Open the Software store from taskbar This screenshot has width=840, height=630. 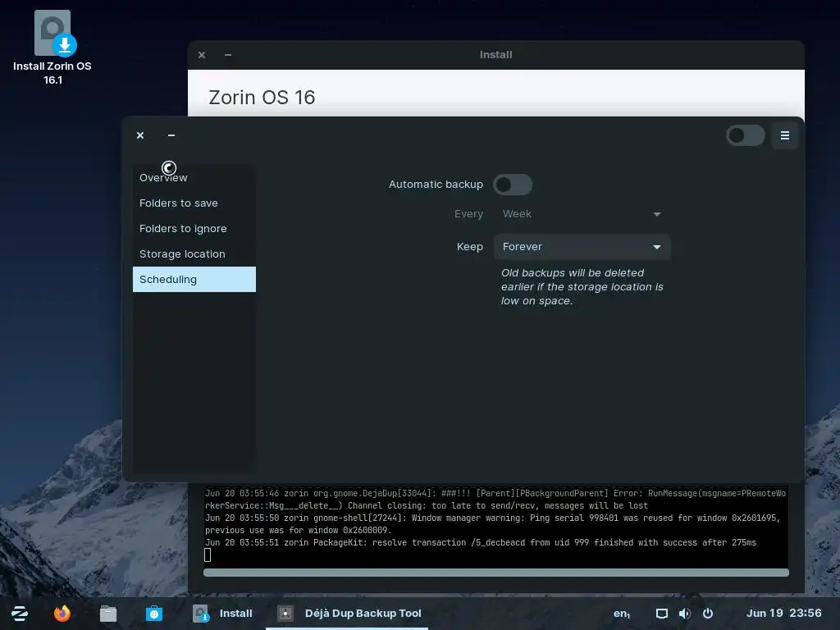154,614
